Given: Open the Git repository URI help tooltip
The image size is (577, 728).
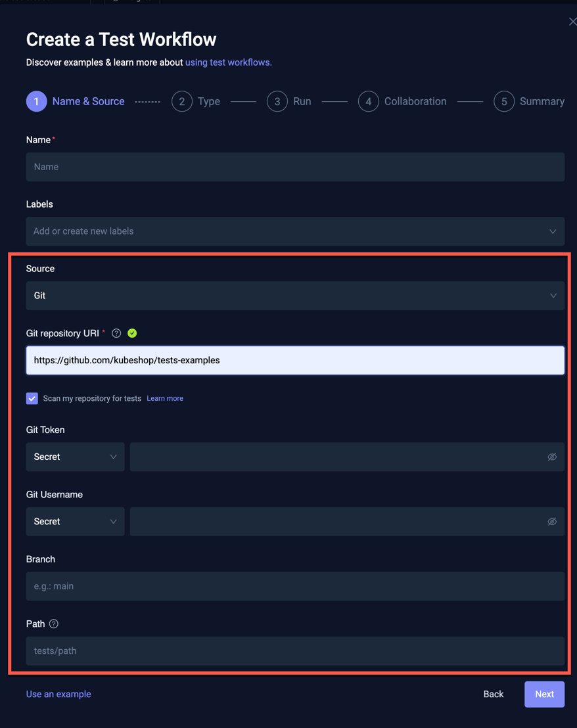Looking at the screenshot, I should pyautogui.click(x=116, y=333).
